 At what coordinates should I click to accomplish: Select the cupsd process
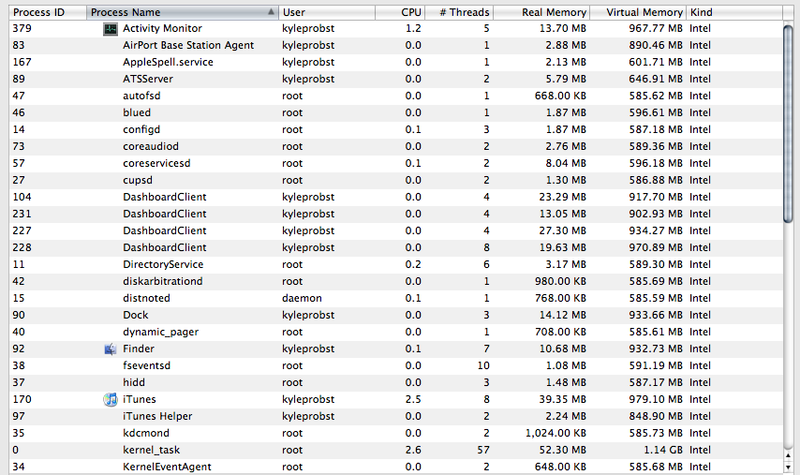(x=395, y=180)
